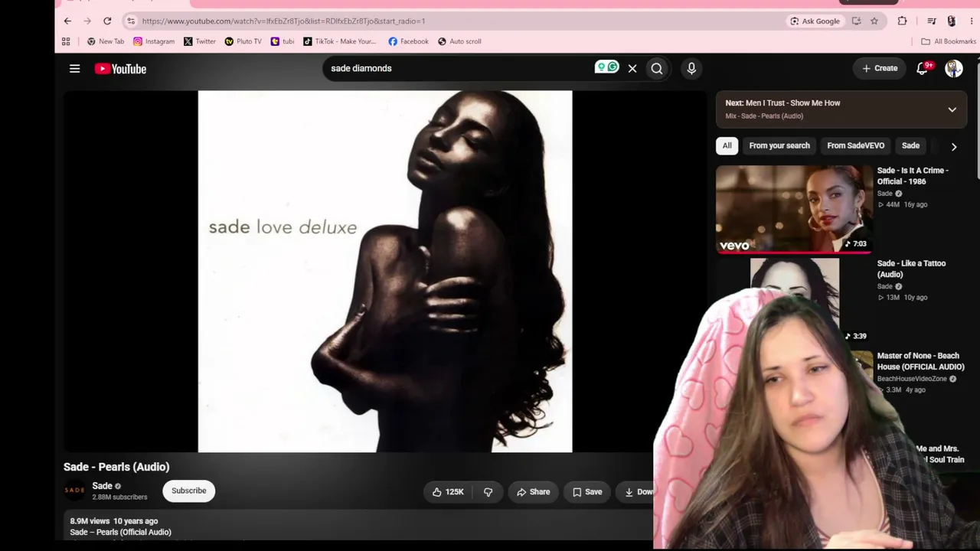This screenshot has height=551, width=980.
Task: Click Next: Men I Trust - Show Me How
Action: (x=782, y=103)
